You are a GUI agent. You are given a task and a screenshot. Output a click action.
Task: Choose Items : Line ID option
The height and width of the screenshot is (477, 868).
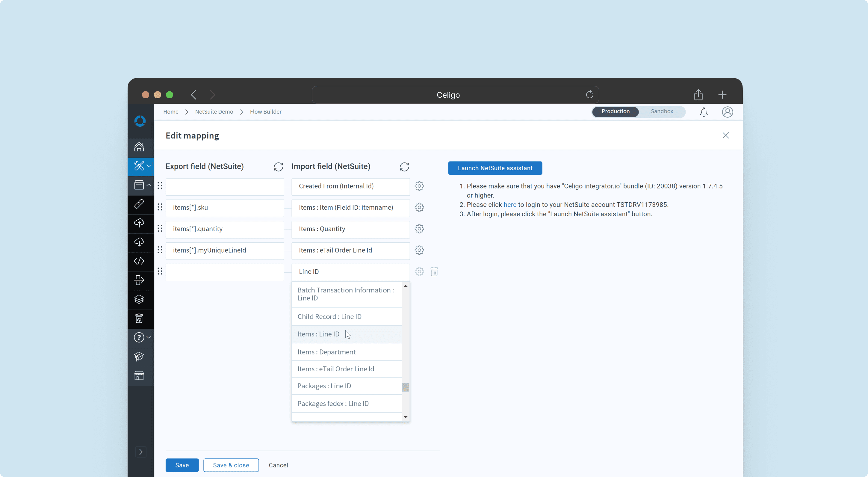(346, 334)
